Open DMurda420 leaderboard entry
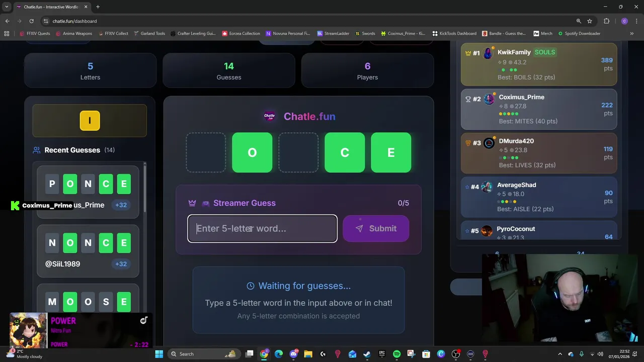The image size is (644, 362). [x=539, y=153]
